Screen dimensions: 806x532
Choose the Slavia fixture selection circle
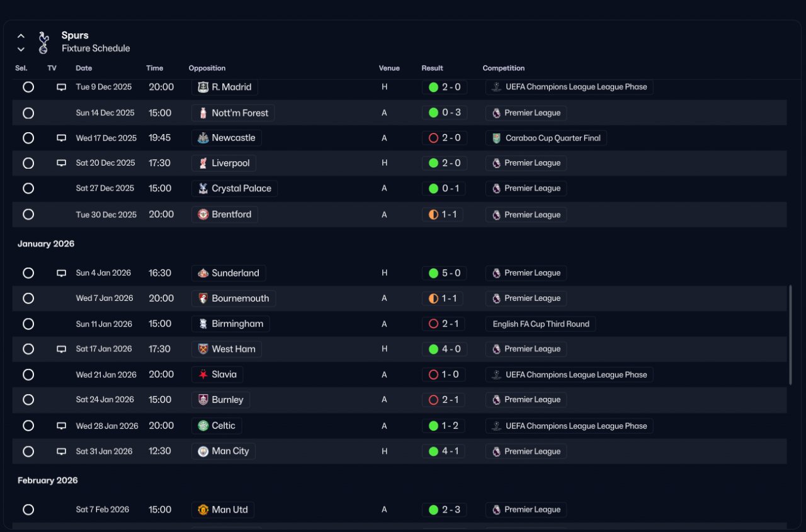[x=28, y=375]
